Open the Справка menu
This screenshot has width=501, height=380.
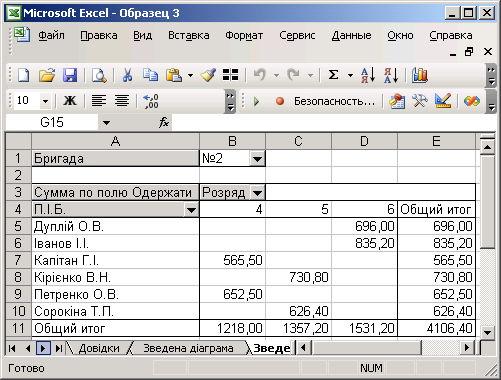(x=451, y=35)
